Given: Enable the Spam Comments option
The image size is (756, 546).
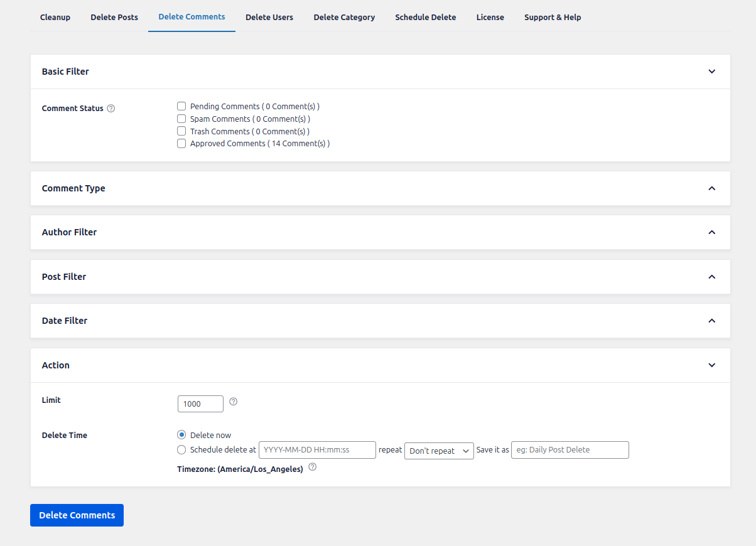Looking at the screenshot, I should pos(181,119).
